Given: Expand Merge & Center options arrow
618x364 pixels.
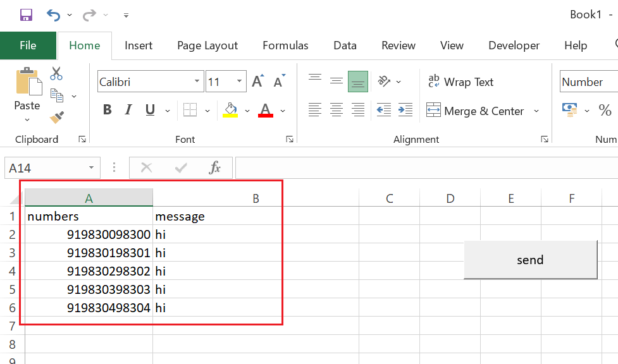Looking at the screenshot, I should coord(536,111).
